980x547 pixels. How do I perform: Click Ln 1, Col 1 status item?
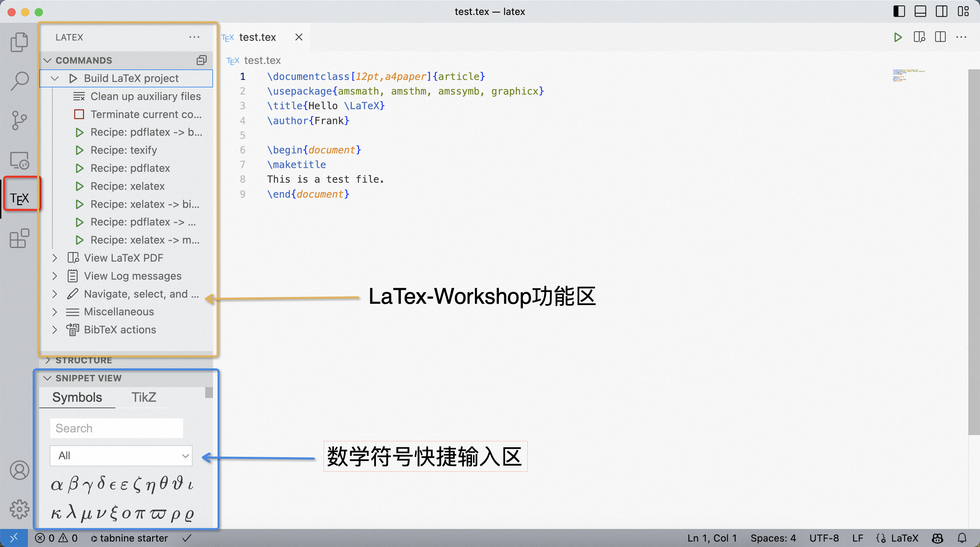(712, 538)
